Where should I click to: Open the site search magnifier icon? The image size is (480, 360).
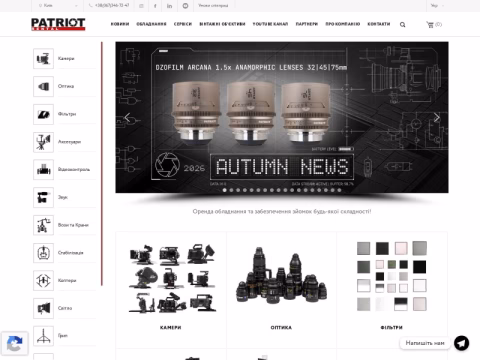[403, 25]
